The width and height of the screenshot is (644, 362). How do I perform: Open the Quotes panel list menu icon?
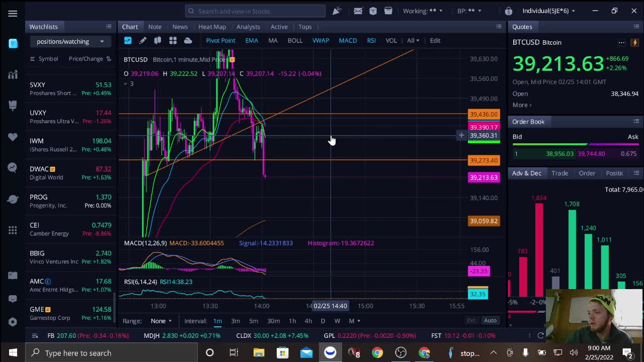tap(636, 27)
